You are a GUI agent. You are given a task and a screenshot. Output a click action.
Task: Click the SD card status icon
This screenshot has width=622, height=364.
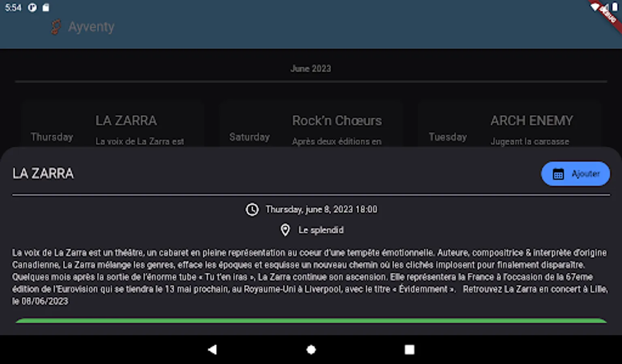tap(46, 8)
